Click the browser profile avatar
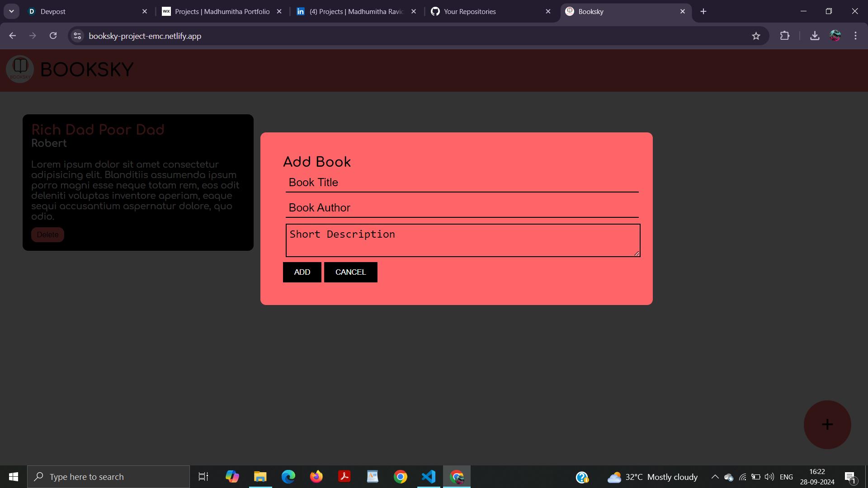Viewport: 868px width, 488px height. (836, 36)
